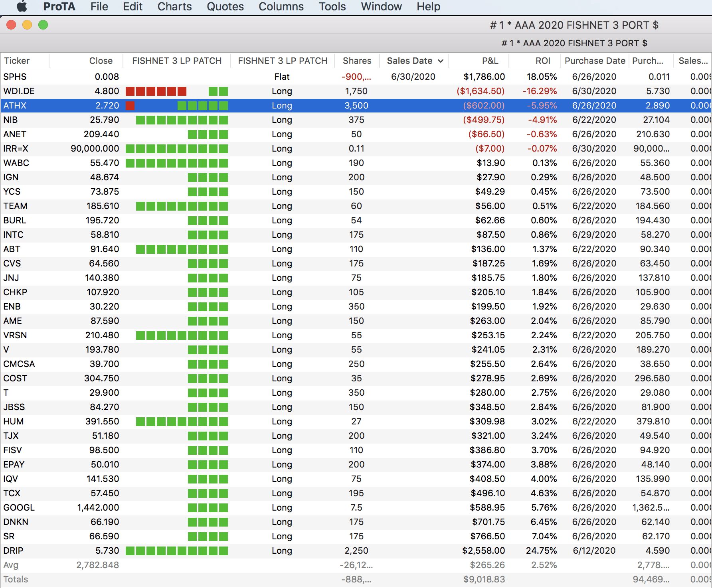Click the green patch bar for IRR=X
Screen dimensions: 712x588
[177, 149]
